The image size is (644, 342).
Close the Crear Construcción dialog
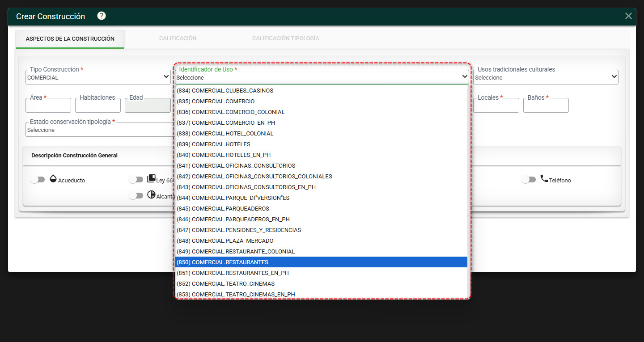click(x=628, y=16)
